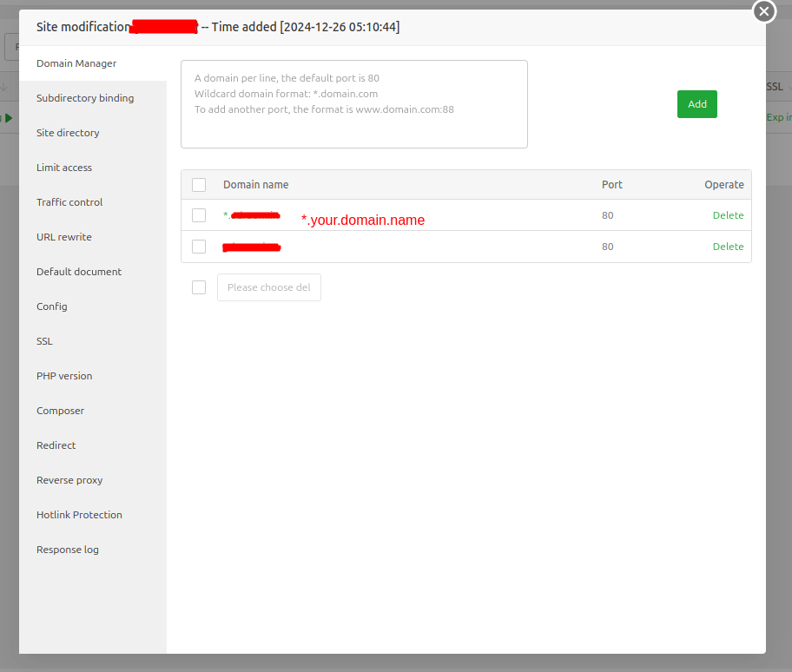
Task: Open the Site directory section
Action: pos(68,133)
